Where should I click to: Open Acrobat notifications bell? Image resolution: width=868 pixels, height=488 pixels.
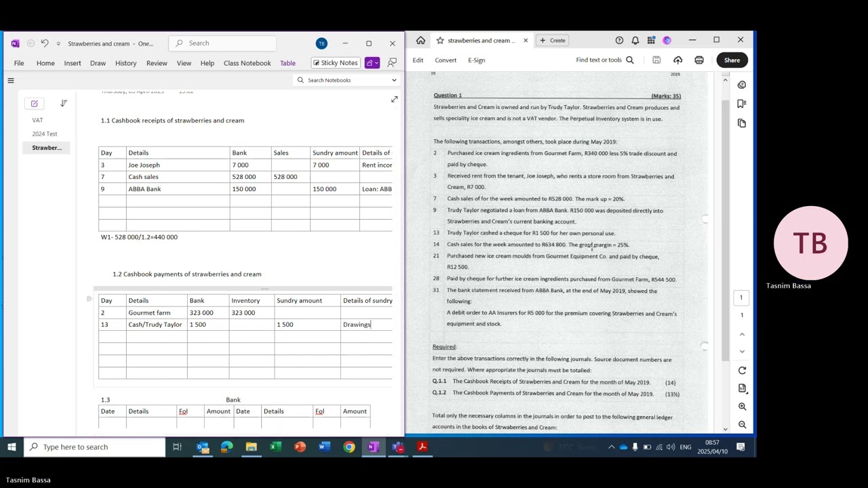click(635, 41)
